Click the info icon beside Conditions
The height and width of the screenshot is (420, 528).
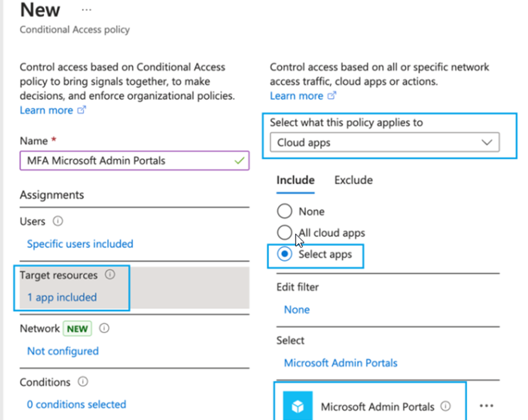click(x=83, y=382)
